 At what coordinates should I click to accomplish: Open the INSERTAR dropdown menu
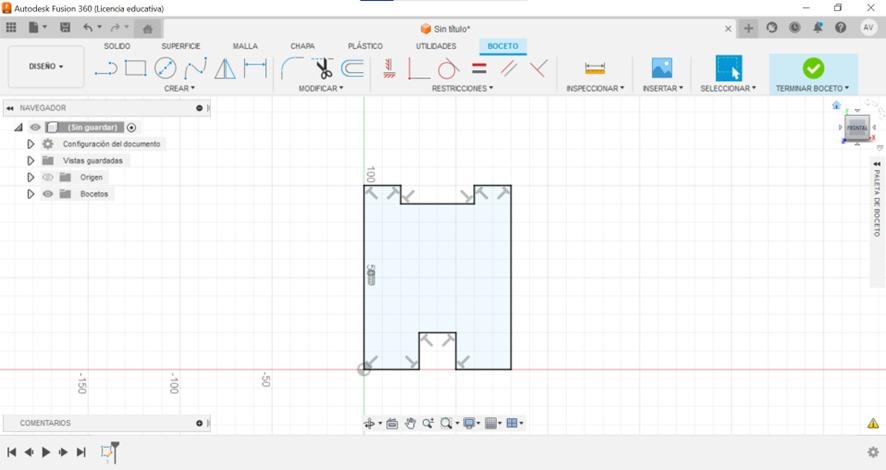(x=662, y=89)
